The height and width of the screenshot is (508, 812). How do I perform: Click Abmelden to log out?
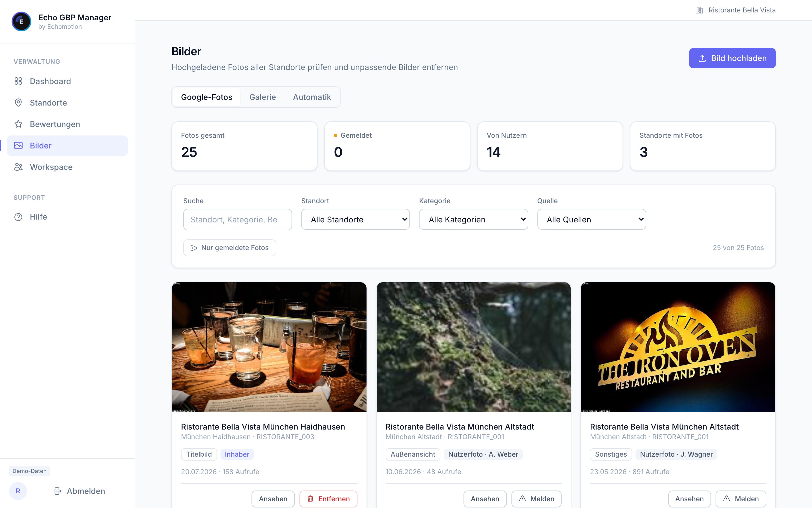click(x=80, y=491)
